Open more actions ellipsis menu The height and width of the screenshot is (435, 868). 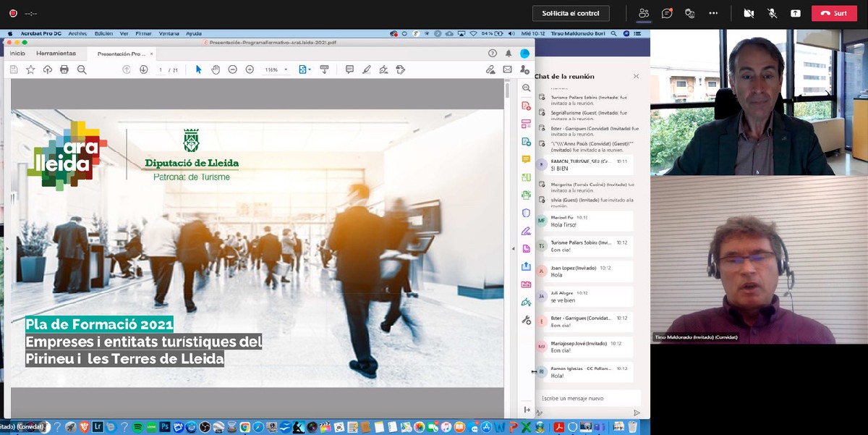point(713,13)
